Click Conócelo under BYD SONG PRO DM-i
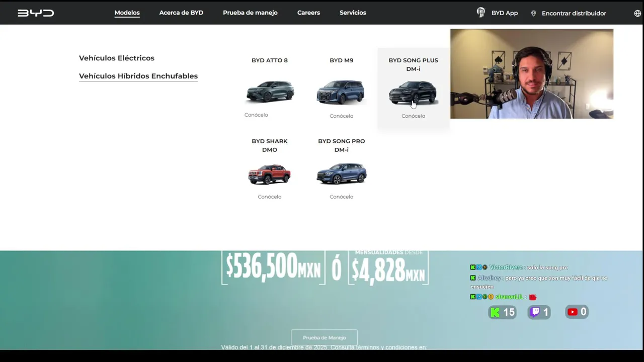644x362 pixels. [x=341, y=197]
